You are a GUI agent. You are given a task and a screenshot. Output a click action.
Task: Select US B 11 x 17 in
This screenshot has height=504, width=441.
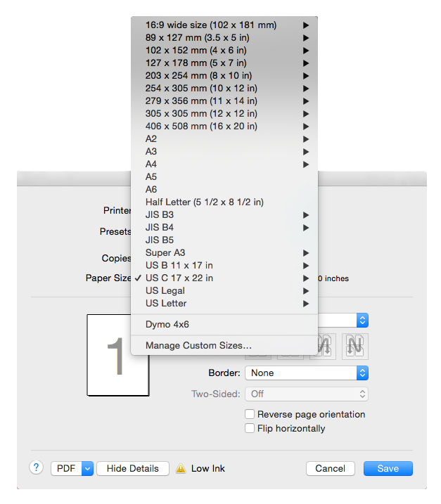(224, 265)
